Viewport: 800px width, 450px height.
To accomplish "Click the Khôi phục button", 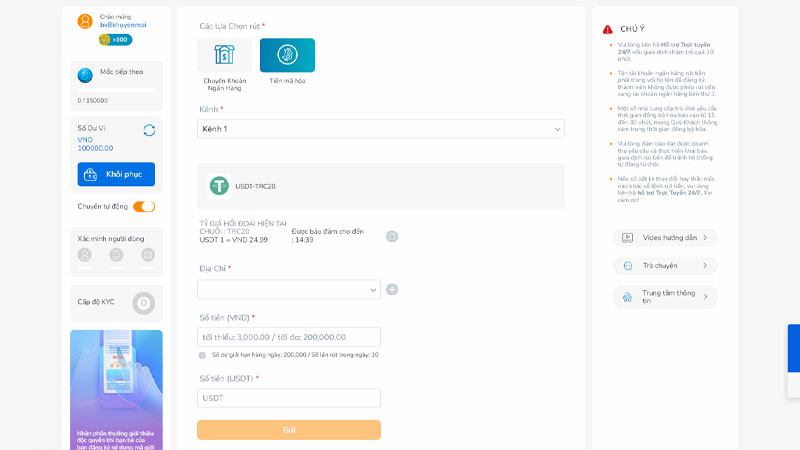I will (116, 174).
